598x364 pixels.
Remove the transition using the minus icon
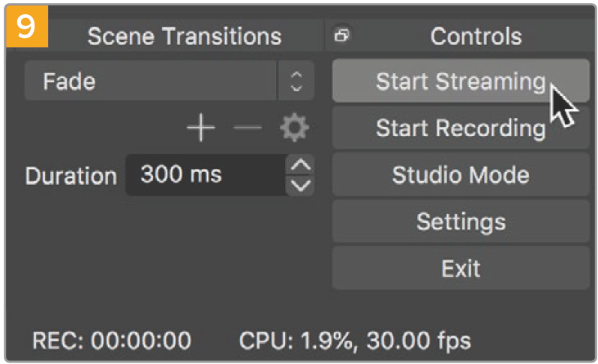coord(246,129)
